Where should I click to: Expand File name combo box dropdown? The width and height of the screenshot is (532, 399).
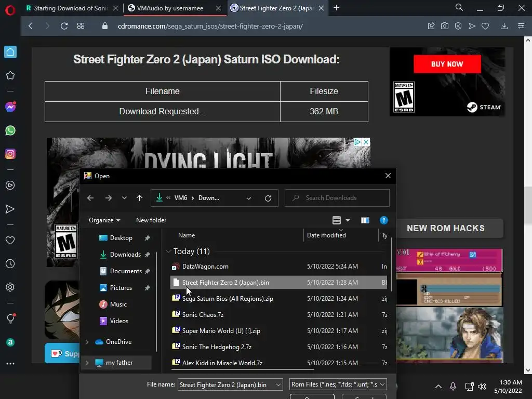[x=278, y=385]
